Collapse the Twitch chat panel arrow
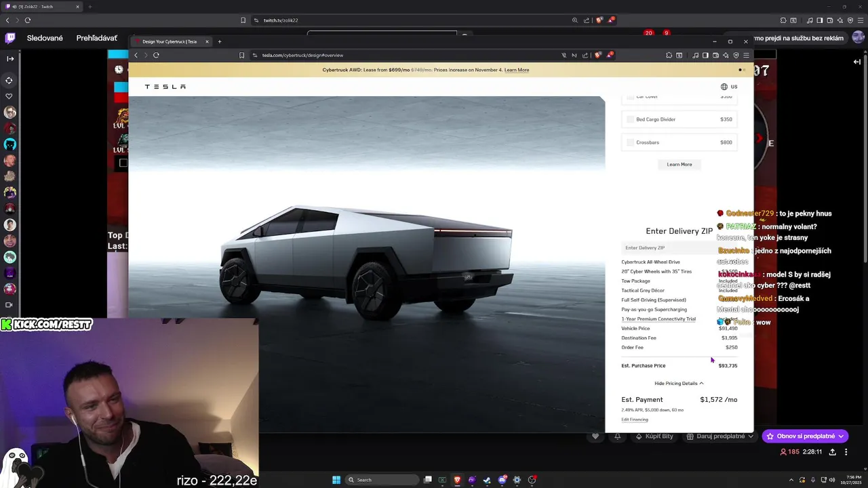Viewport: 868px width, 488px height. pyautogui.click(x=857, y=62)
